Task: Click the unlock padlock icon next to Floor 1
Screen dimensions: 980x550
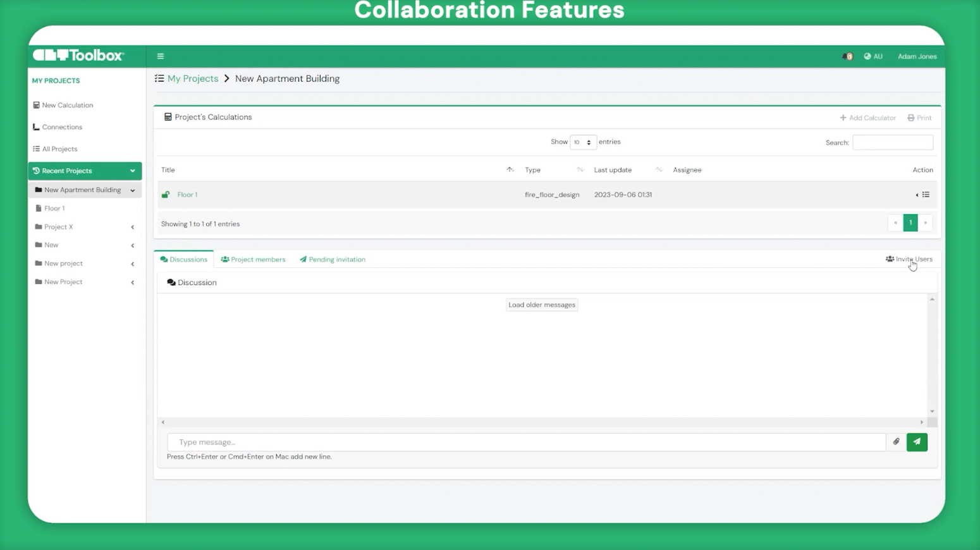Action: pyautogui.click(x=166, y=194)
